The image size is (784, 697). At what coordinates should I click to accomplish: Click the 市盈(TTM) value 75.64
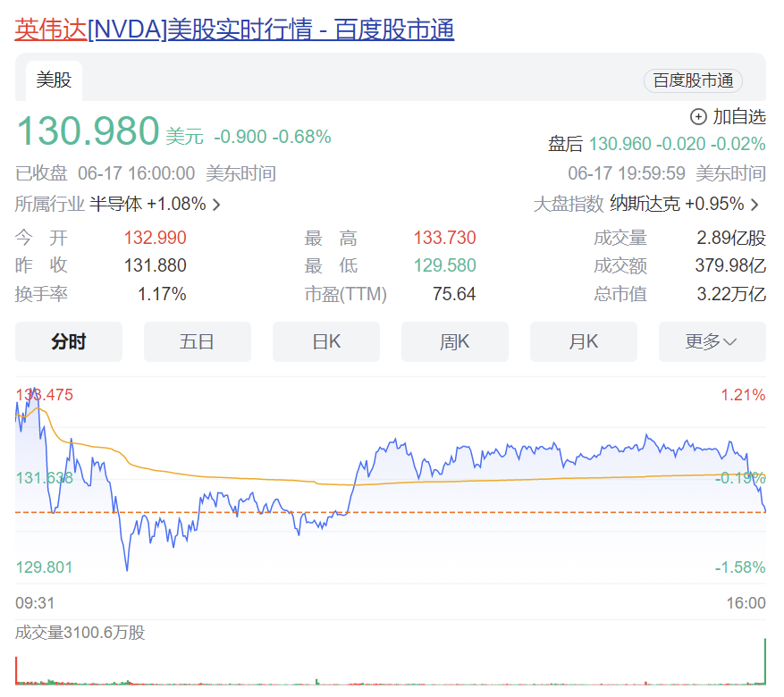pyautogui.click(x=454, y=294)
